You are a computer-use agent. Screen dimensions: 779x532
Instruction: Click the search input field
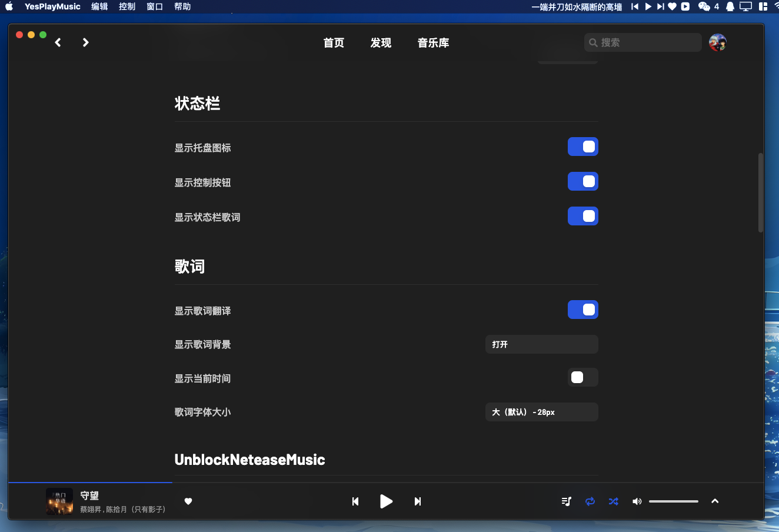point(643,42)
